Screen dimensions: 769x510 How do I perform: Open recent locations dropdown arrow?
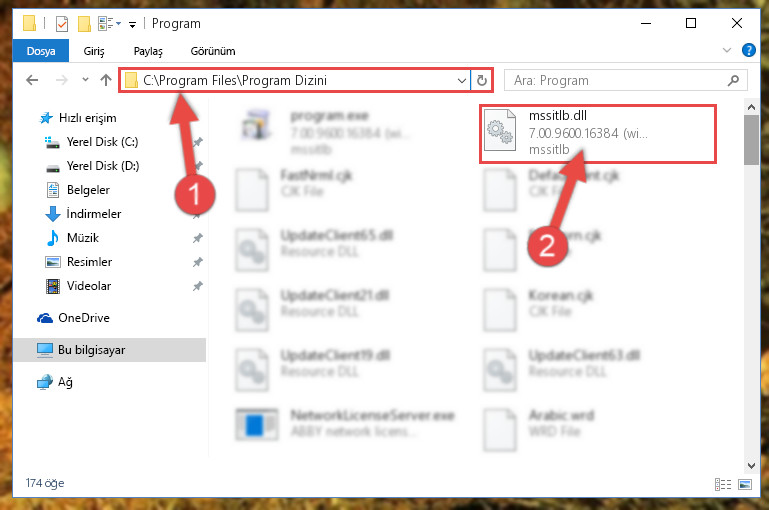click(85, 79)
